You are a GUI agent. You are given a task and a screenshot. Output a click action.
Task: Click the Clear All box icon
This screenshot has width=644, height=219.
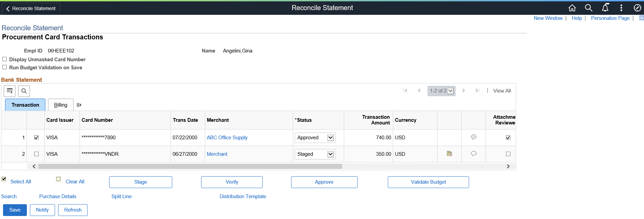[x=58, y=179]
